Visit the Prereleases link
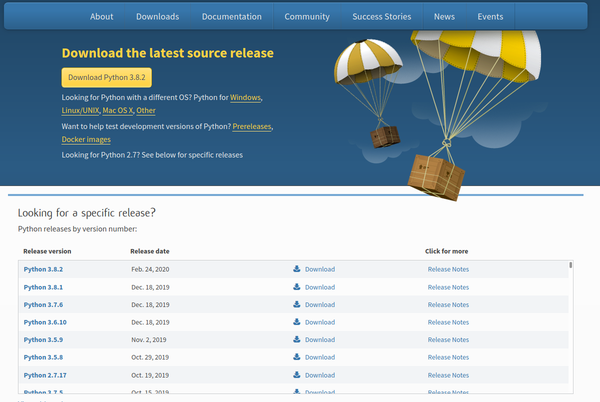The height and width of the screenshot is (402, 600). 252,127
